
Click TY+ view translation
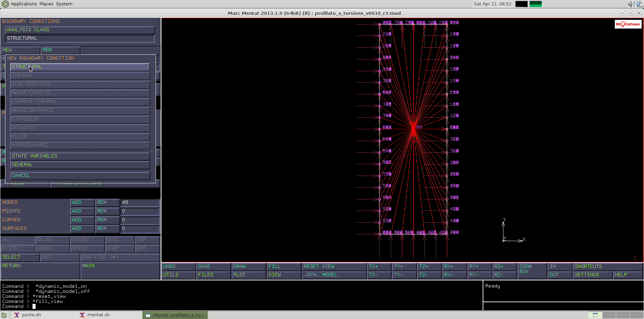coord(405,267)
